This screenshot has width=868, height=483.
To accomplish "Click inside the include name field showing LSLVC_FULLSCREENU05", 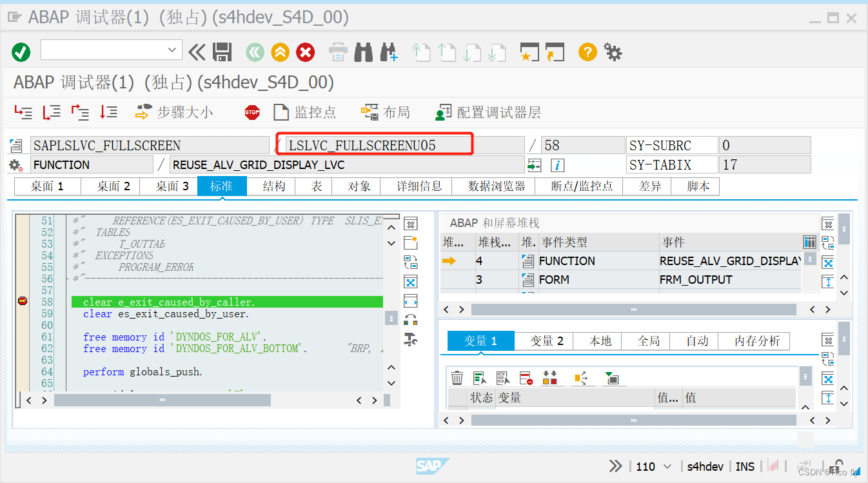I will click(x=374, y=144).
